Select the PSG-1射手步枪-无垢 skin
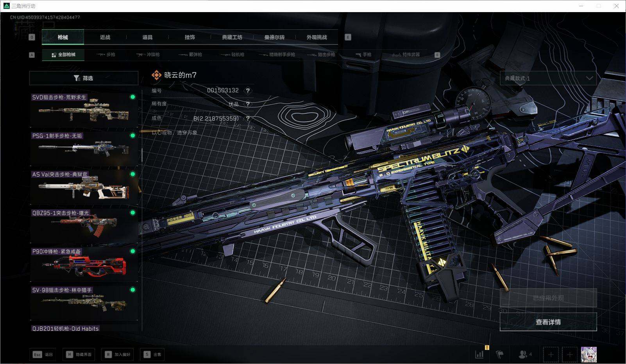Image resolution: width=626 pixels, height=364 pixels. click(x=84, y=148)
